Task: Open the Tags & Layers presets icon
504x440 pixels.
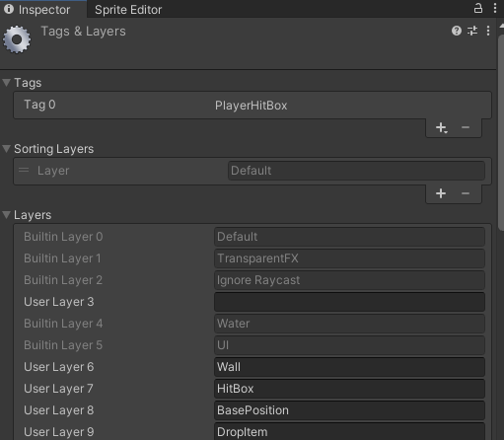Action: pos(472,31)
